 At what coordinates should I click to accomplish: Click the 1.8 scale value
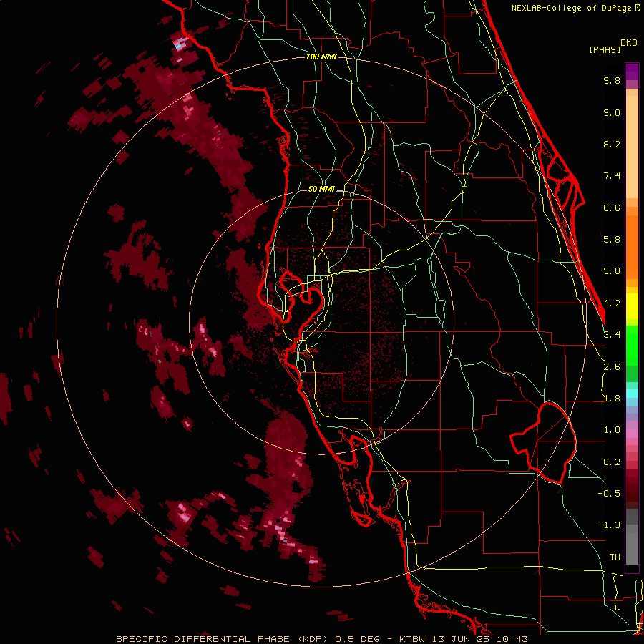click(612, 399)
